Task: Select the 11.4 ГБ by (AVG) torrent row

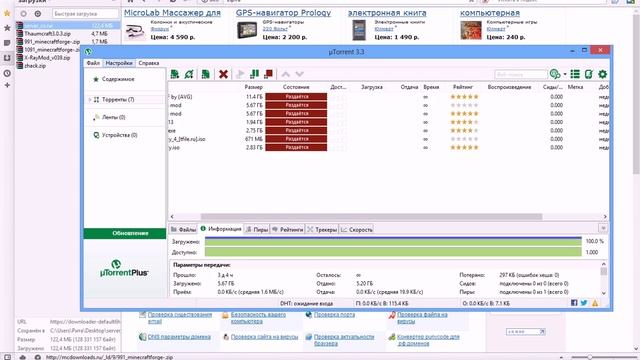Action: (x=388, y=97)
